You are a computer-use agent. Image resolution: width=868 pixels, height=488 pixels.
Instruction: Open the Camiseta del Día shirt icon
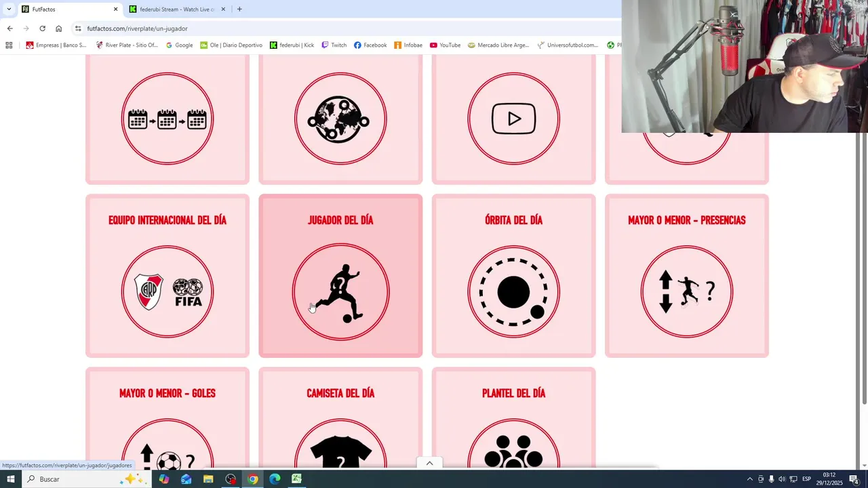point(340,444)
